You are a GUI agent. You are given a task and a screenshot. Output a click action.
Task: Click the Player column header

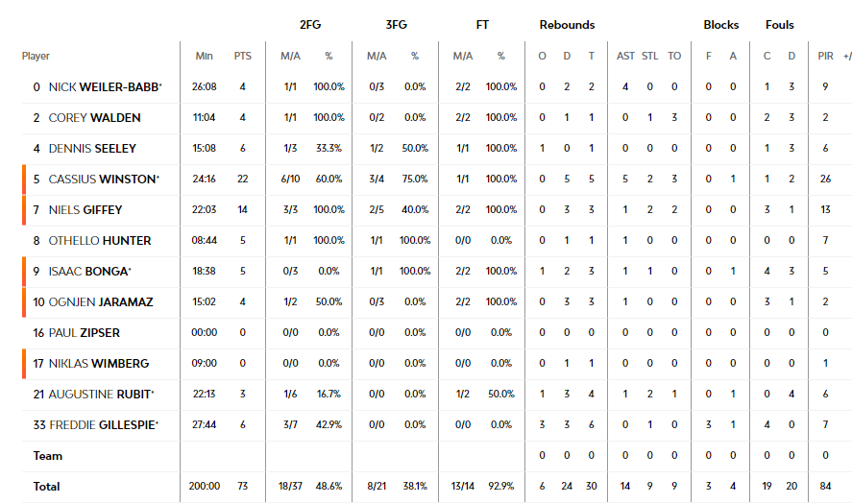coord(36,56)
